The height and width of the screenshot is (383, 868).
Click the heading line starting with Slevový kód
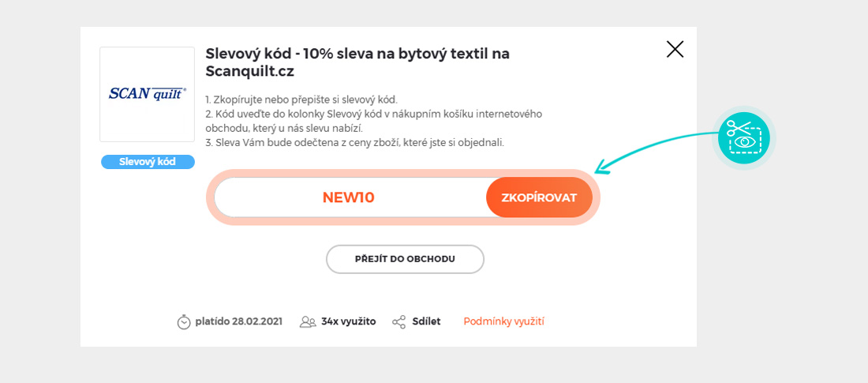tap(357, 54)
